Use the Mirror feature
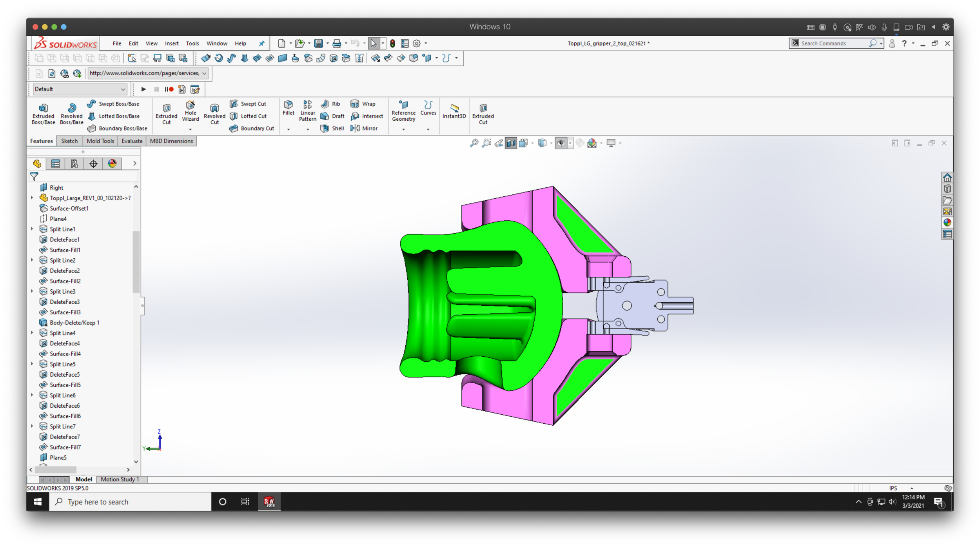Image resolution: width=980 pixels, height=546 pixels. click(364, 128)
